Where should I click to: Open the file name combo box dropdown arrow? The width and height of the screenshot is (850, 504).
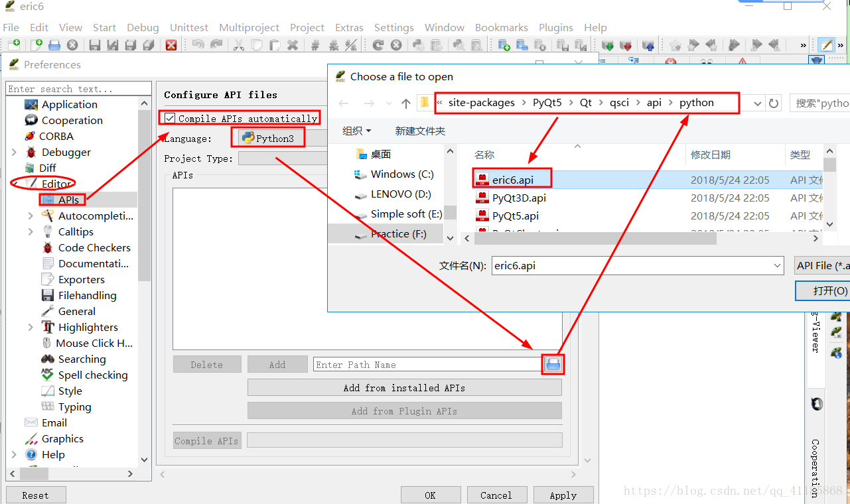pyautogui.click(x=777, y=265)
